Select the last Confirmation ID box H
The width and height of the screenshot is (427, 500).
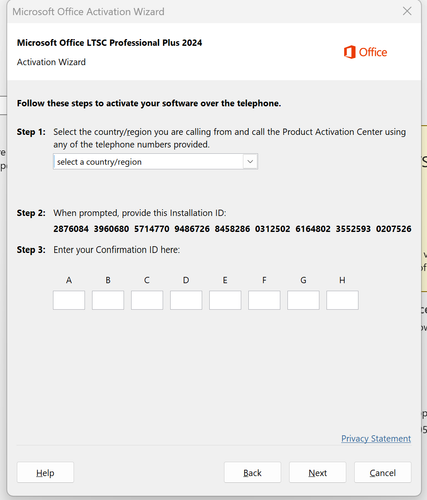[342, 300]
